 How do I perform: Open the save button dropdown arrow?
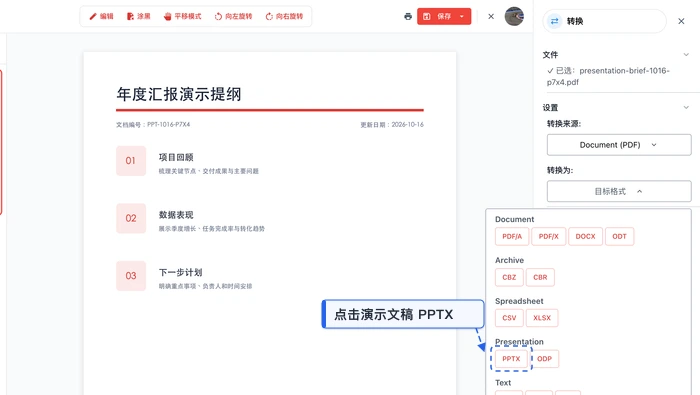[462, 17]
